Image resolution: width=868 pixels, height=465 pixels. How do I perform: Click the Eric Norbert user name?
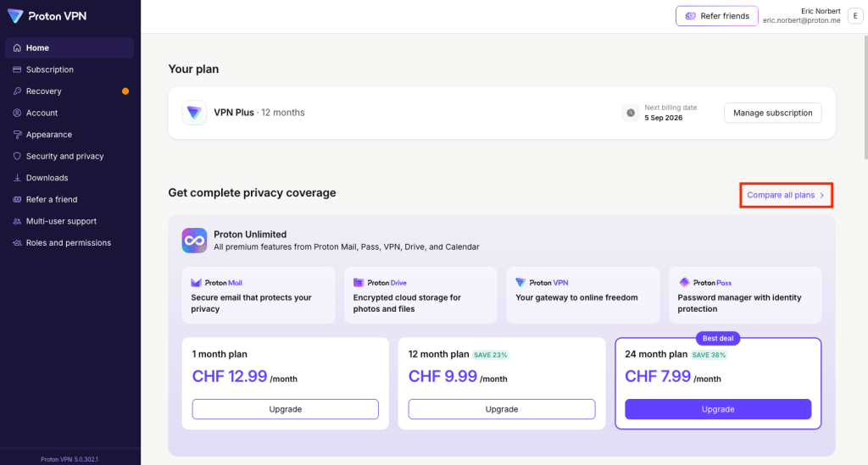point(821,11)
